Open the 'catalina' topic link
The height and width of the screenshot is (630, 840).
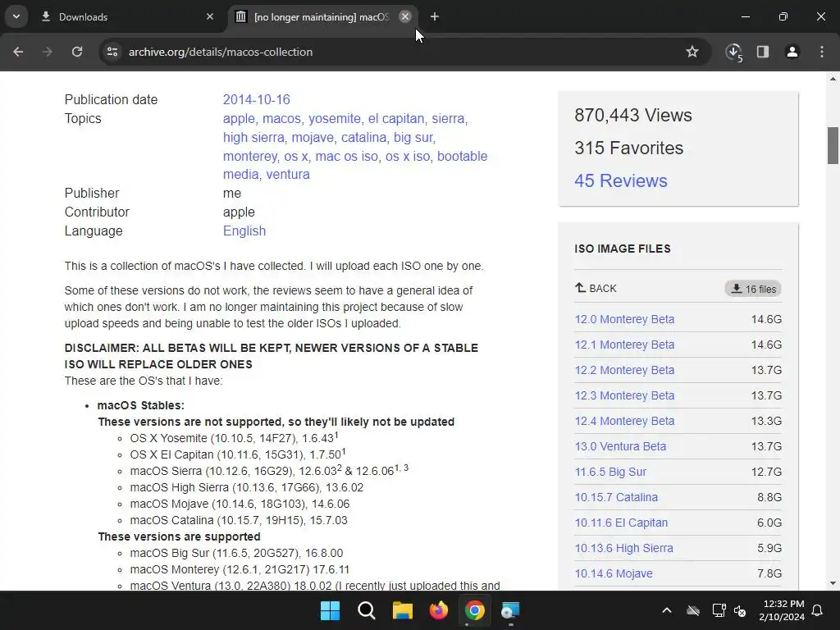click(363, 137)
